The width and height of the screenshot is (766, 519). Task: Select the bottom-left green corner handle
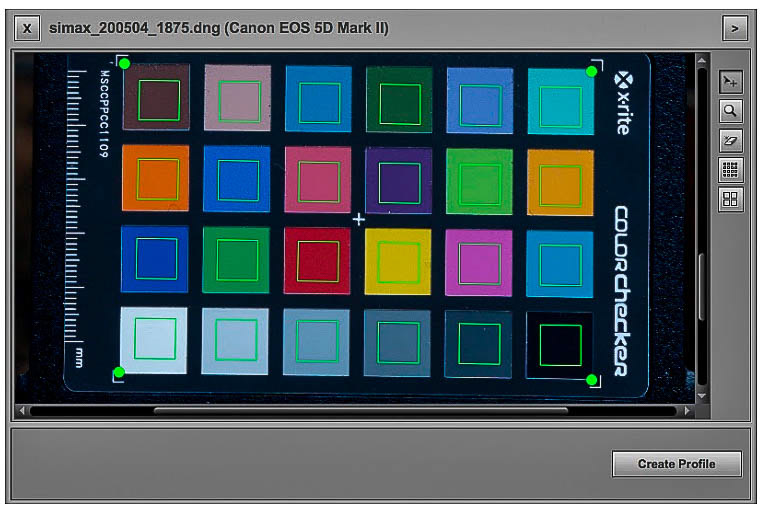coord(119,373)
